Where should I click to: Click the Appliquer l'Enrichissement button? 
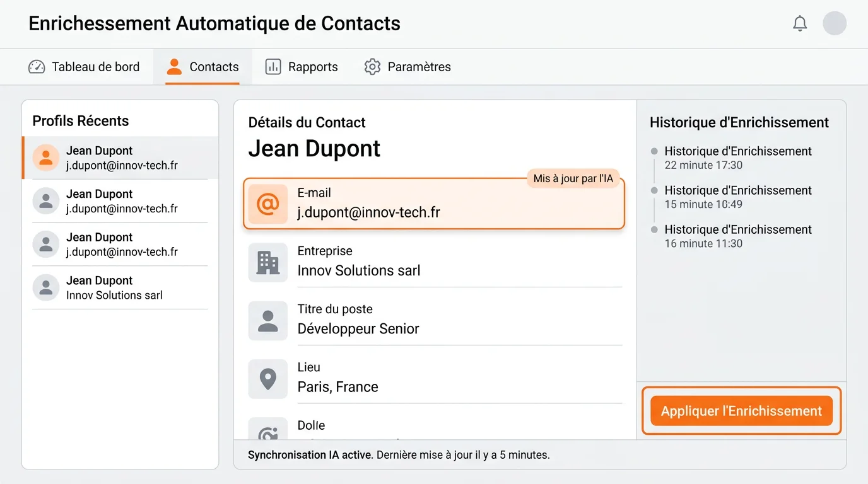741,410
